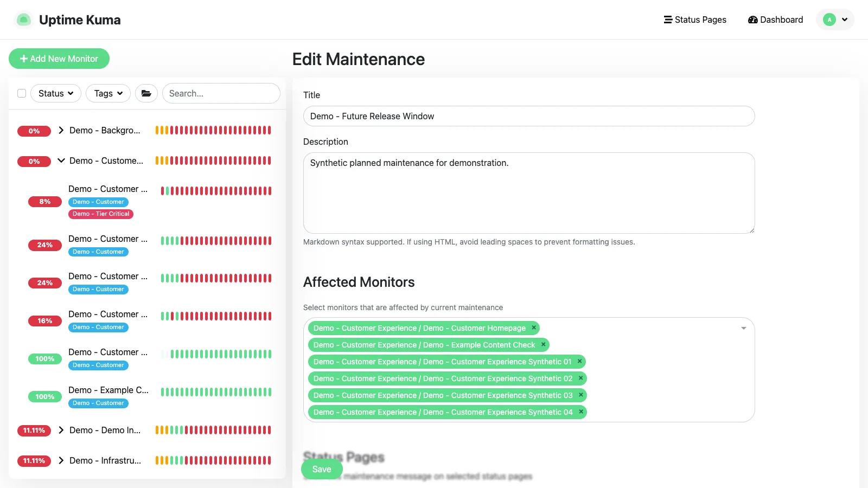Click into the Description textarea
Screen dimensions: 868x488
pos(529,193)
